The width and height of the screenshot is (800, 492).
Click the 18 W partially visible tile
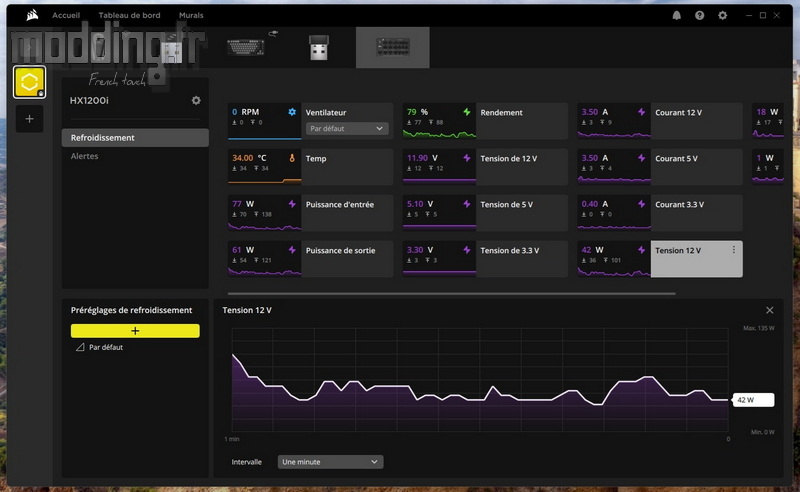coord(768,121)
